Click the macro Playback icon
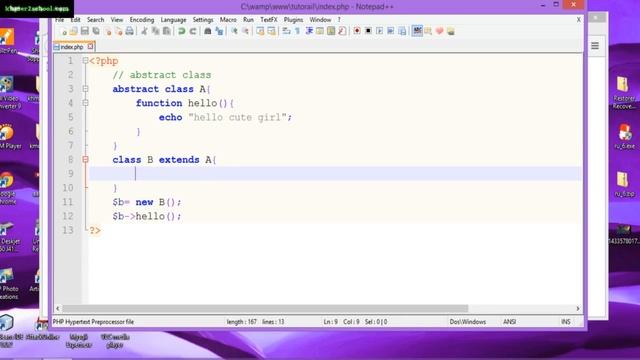640x360 pixels. click(x=379, y=31)
